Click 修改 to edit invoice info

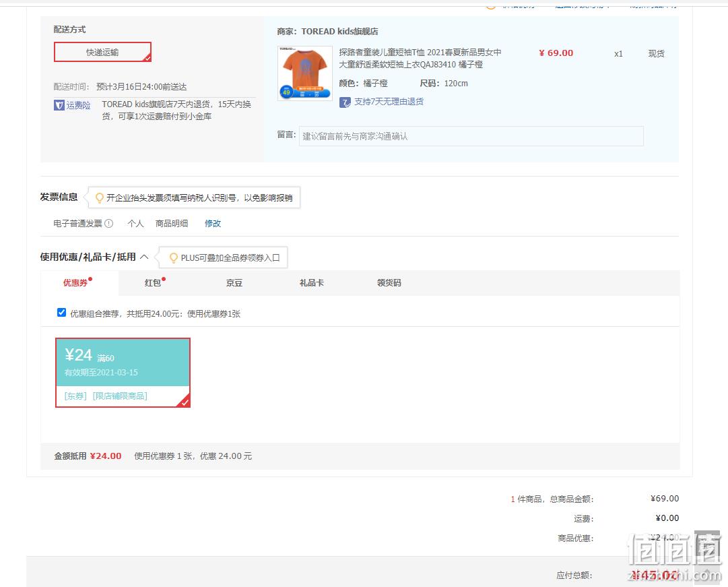point(213,224)
